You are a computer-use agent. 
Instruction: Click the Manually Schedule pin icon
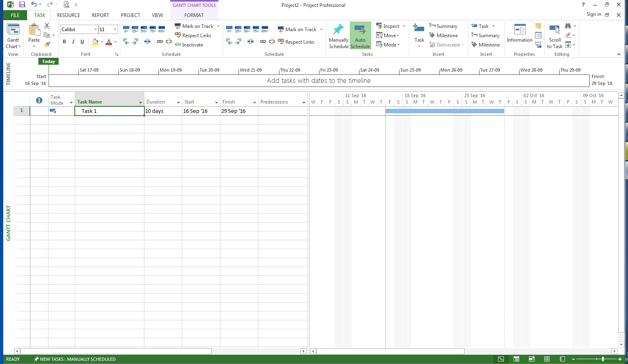338,31
